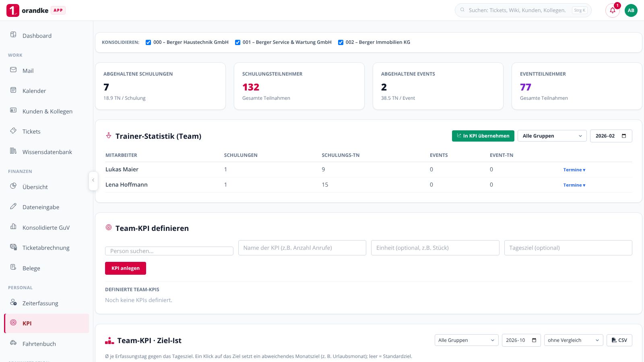Click the Schulungs-TN column header
This screenshot has width=644, height=362.
pos(341,155)
